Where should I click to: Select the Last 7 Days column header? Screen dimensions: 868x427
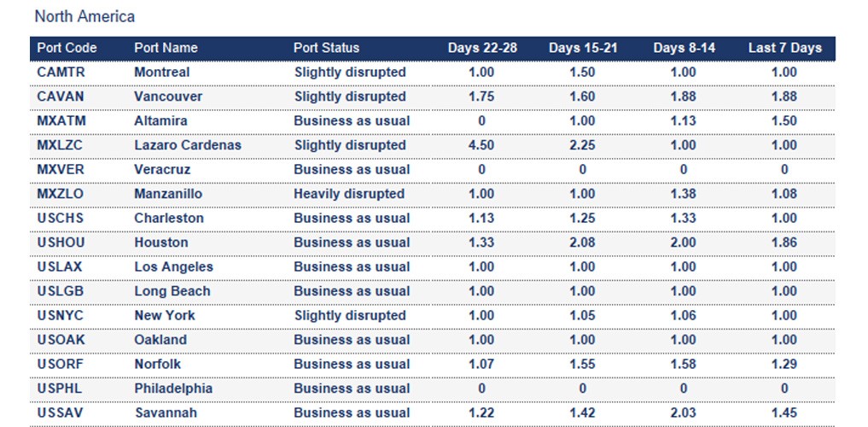coord(784,48)
